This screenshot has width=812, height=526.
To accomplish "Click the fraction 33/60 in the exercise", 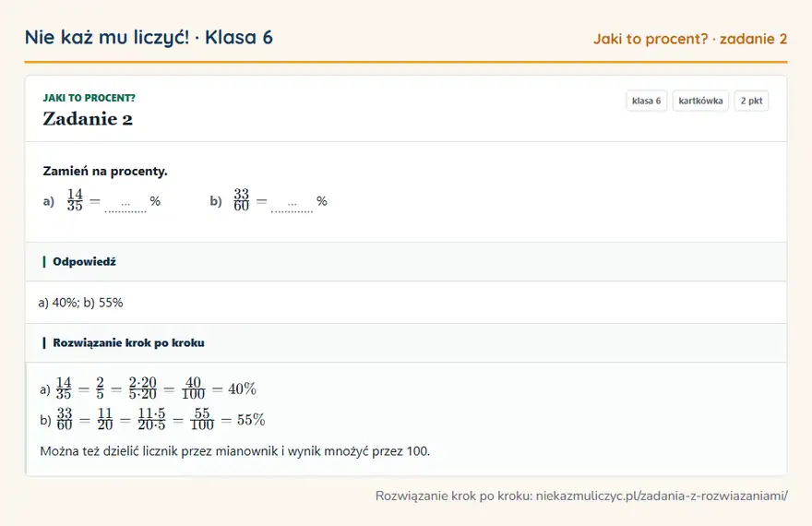I will point(242,200).
